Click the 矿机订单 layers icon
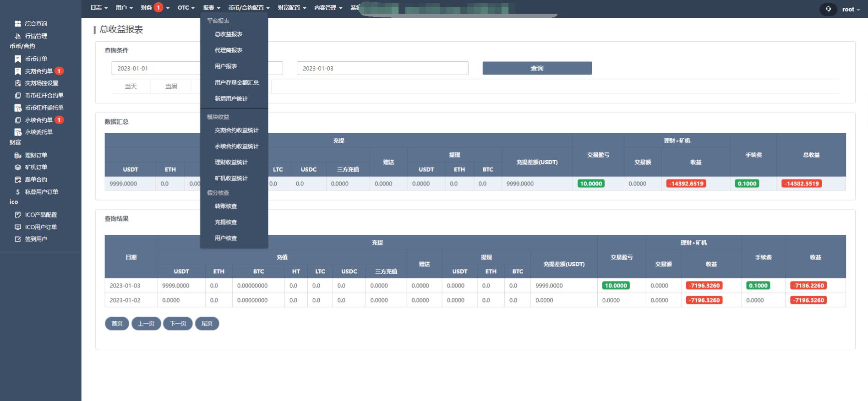 click(18, 167)
